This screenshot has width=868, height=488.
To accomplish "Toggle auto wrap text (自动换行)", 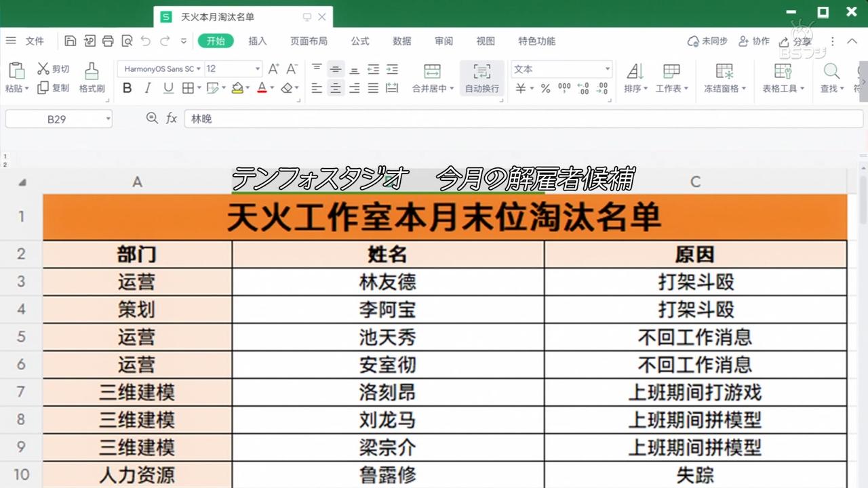I will pos(481,78).
